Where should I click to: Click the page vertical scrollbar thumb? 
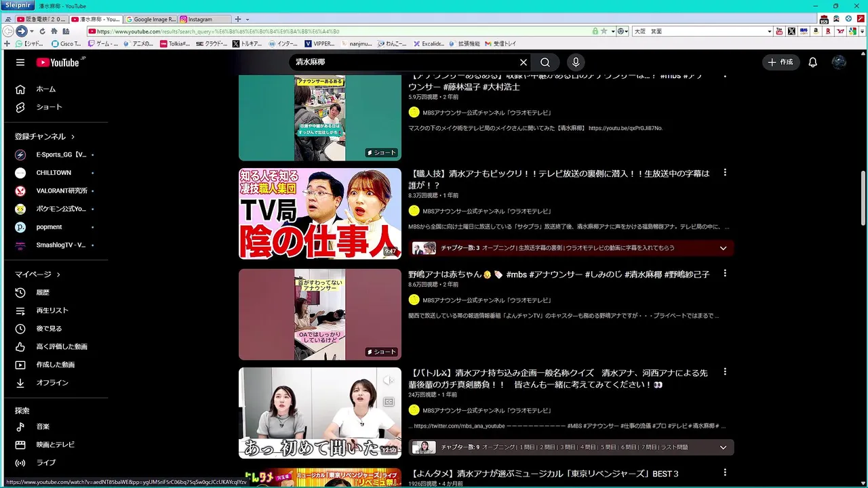(863, 198)
